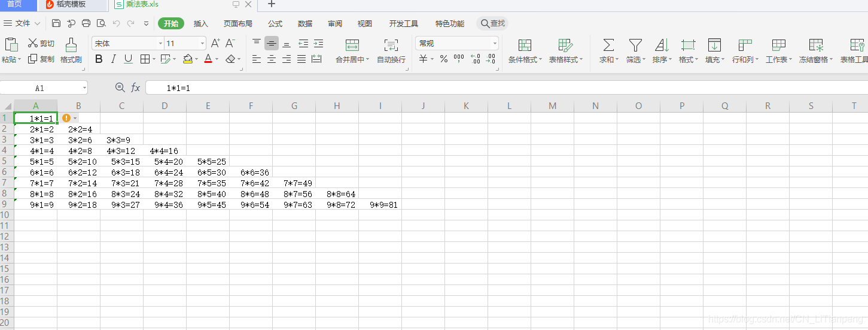Click the font color red A swatch
This screenshot has height=330, width=868.
click(x=208, y=59)
